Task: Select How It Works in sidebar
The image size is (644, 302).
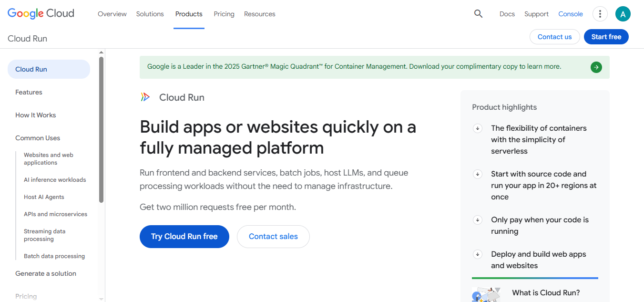Action: (35, 115)
